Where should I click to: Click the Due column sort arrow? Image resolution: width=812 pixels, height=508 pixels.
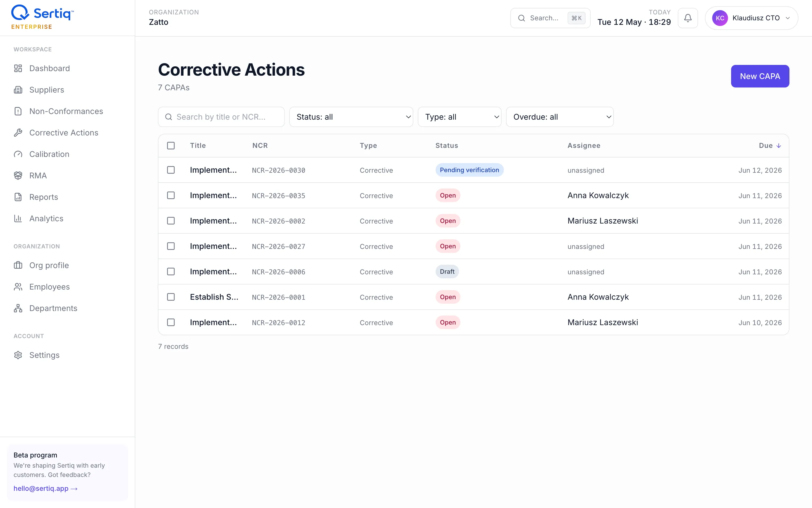click(779, 145)
